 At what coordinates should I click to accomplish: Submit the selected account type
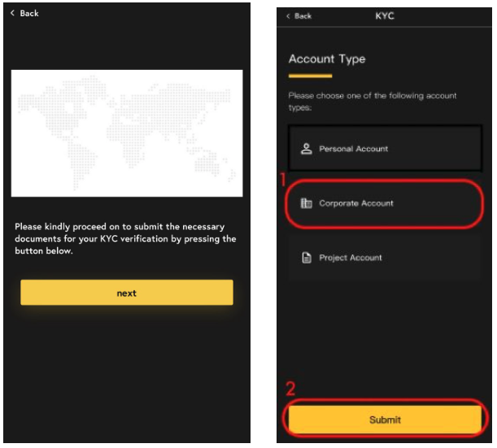click(x=385, y=420)
